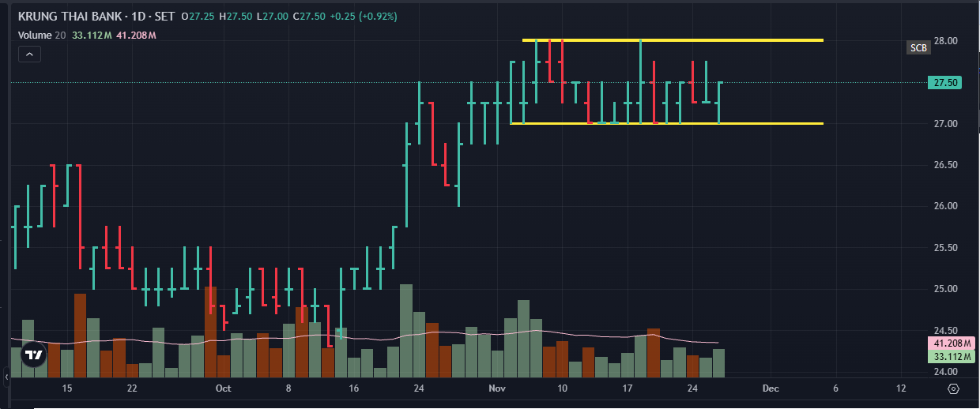Click the pink 41.208M volume MA label
This screenshot has height=409, width=980.
(951, 343)
